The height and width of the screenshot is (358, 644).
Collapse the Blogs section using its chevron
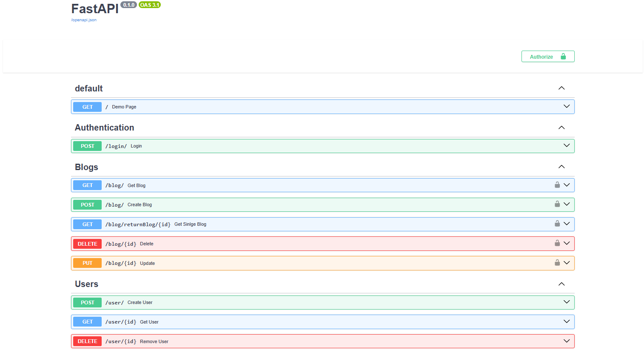coord(561,167)
